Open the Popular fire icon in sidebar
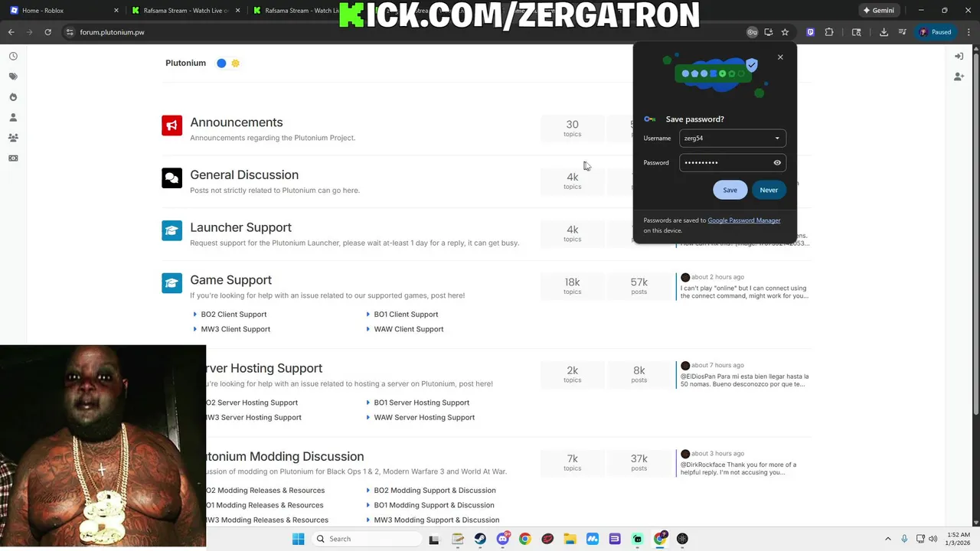The width and height of the screenshot is (980, 551). (x=13, y=97)
